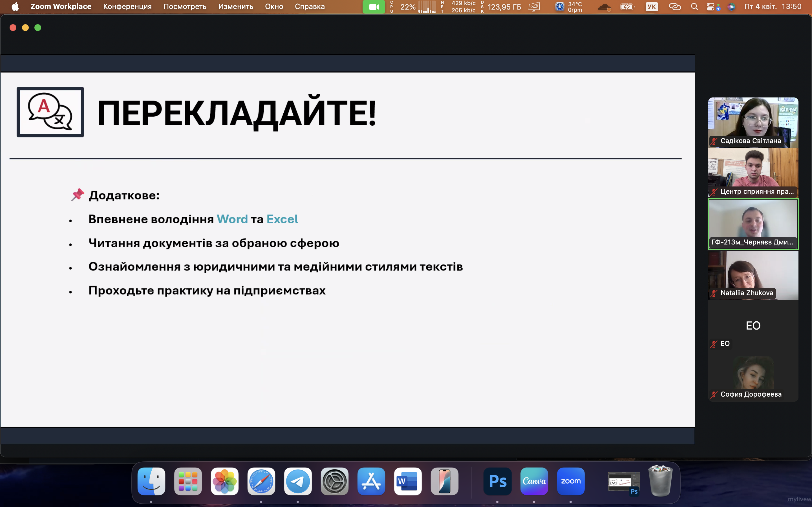Screen dimensions: 812x507
Task: Switch the УК keyboard input source
Action: (651, 7)
